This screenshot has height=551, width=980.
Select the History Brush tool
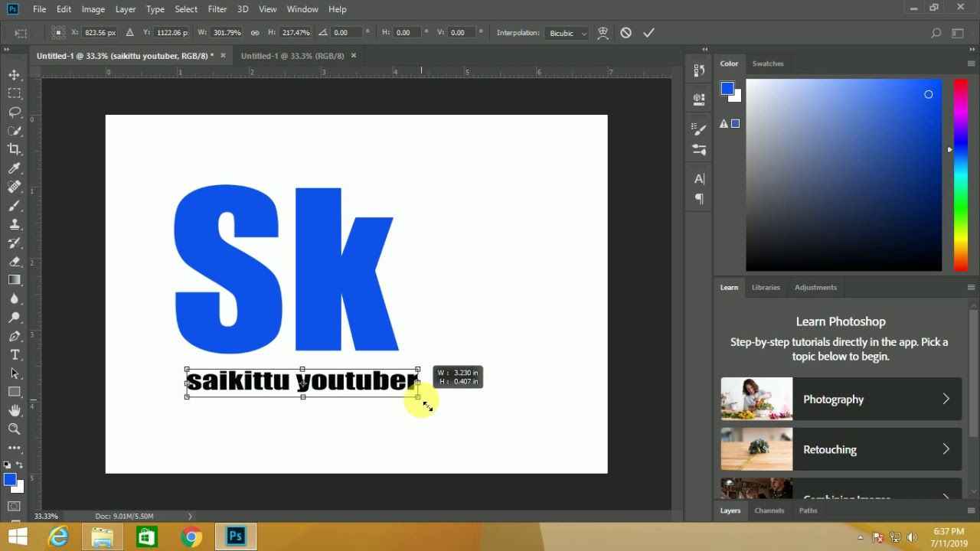pyautogui.click(x=15, y=243)
